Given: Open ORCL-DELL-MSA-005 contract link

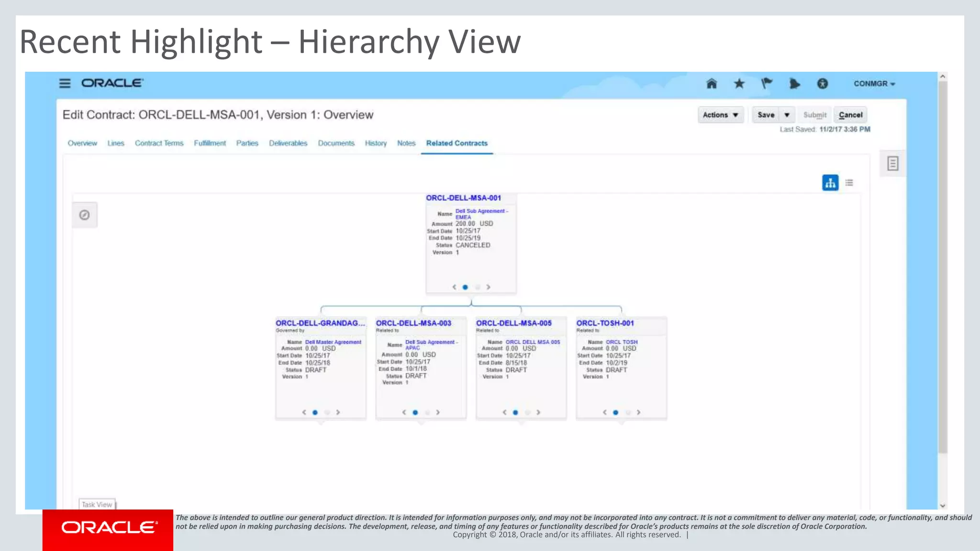Looking at the screenshot, I should 514,323.
